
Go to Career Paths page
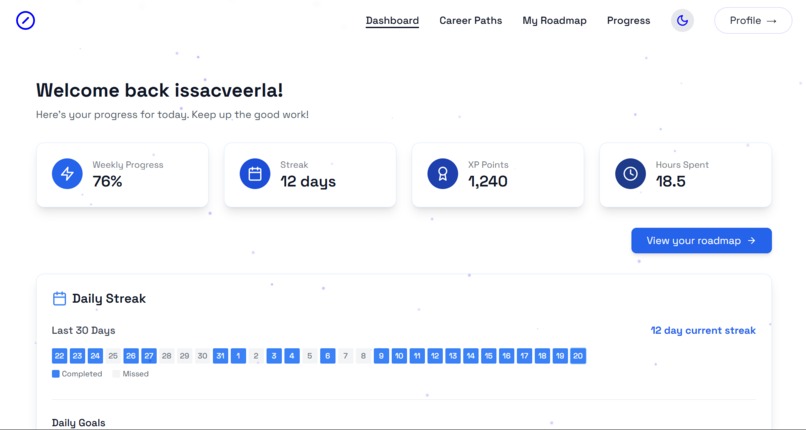(470, 21)
